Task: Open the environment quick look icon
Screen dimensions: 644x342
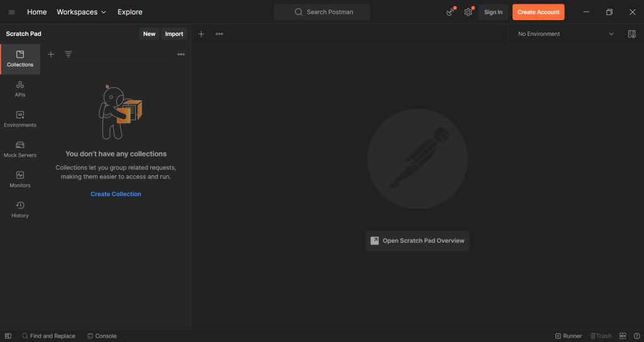Action: click(631, 34)
